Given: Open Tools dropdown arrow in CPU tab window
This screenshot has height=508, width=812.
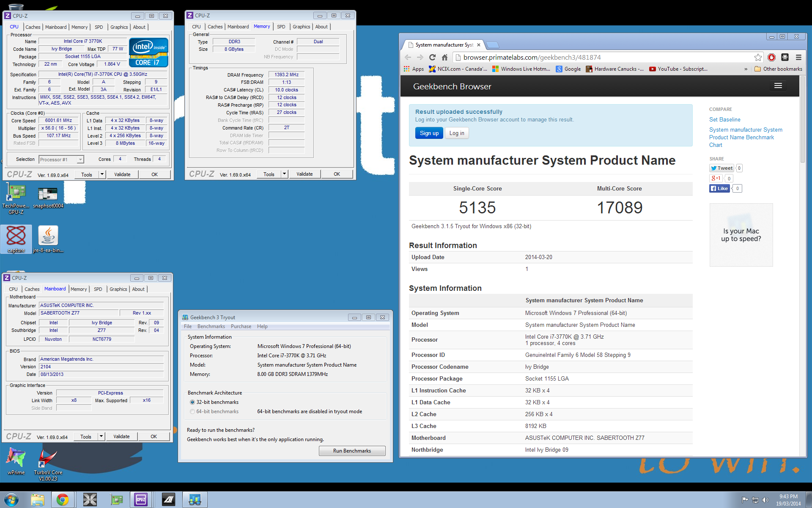Looking at the screenshot, I should pos(102,174).
